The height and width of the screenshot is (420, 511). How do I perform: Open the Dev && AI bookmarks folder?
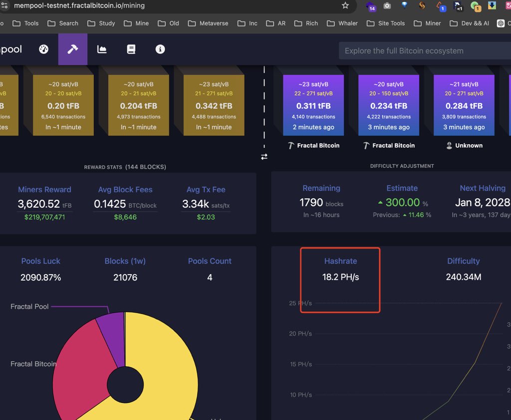tap(469, 23)
